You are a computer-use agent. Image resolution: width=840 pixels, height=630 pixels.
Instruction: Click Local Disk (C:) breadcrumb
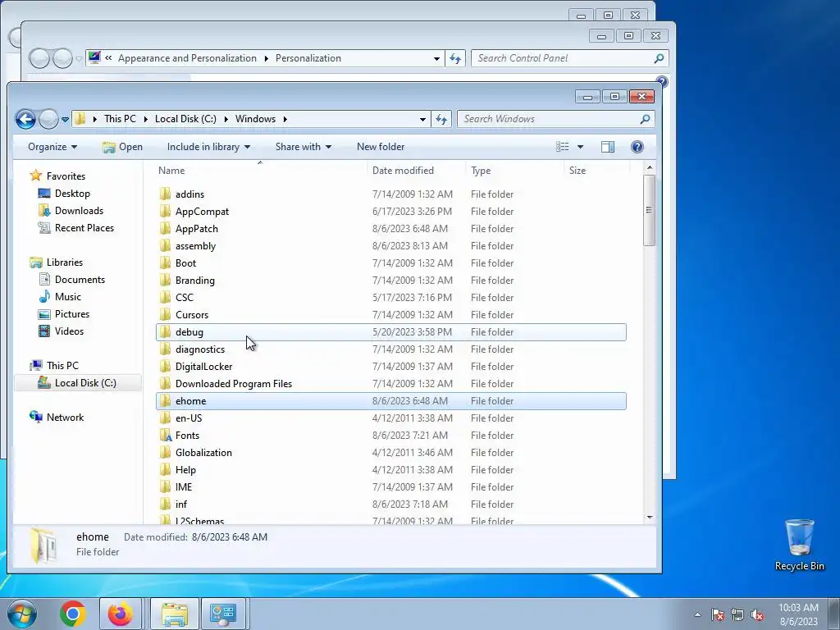click(x=185, y=119)
